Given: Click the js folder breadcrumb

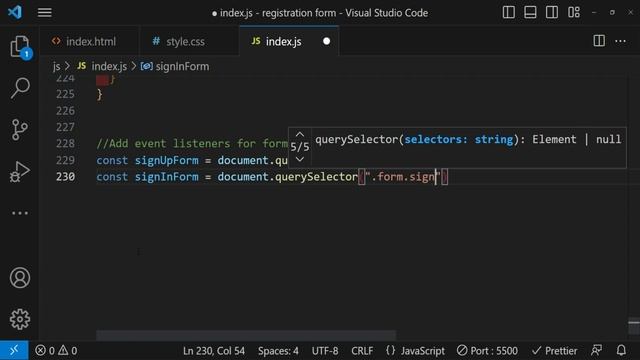Looking at the screenshot, I should pos(56,67).
